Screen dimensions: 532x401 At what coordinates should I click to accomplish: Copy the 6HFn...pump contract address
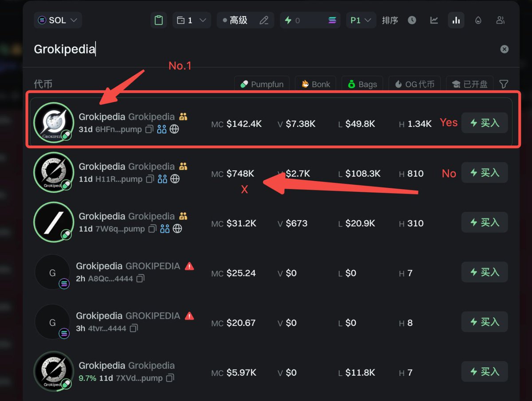(x=149, y=130)
